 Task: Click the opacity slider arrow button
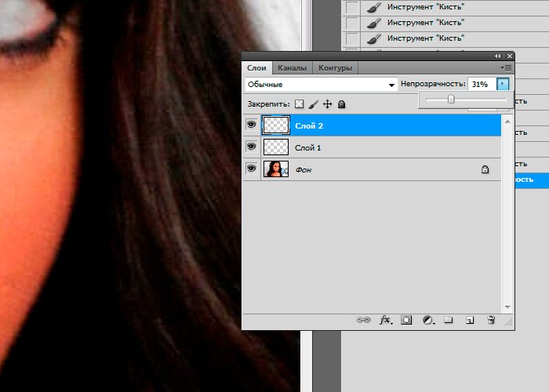click(504, 84)
